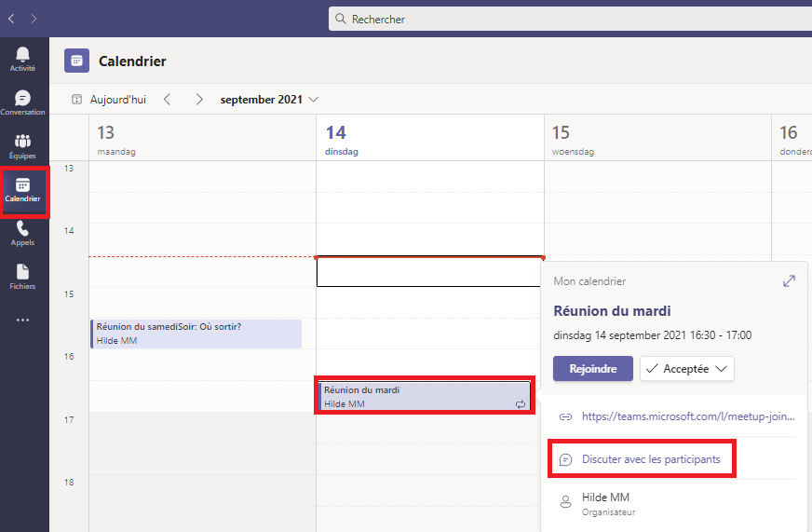Screen dimensions: 812x532
Task: Open the Acceptée response dropdown
Action: [x=686, y=368]
